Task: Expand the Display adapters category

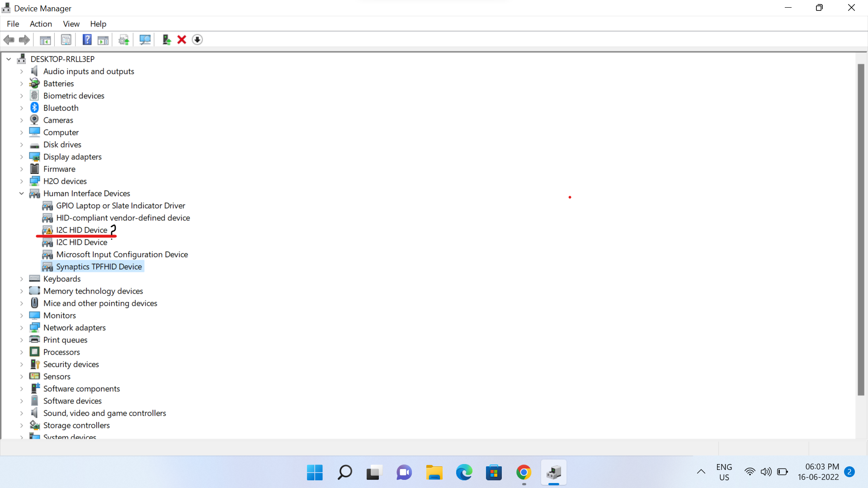Action: [x=21, y=156]
